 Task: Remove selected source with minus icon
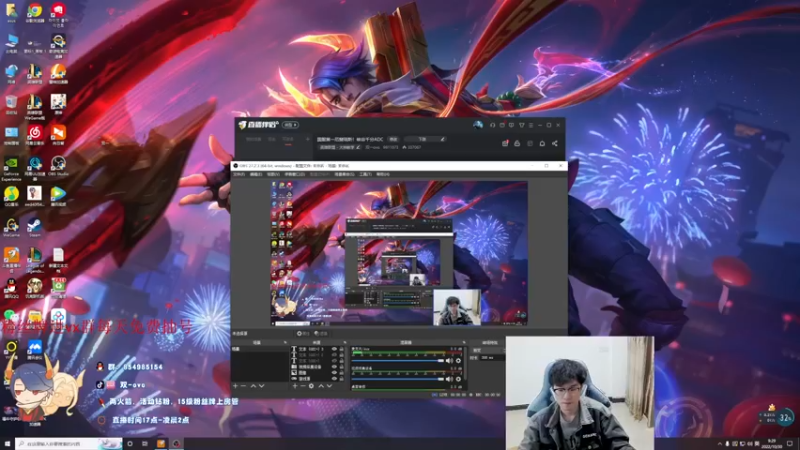tap(303, 386)
